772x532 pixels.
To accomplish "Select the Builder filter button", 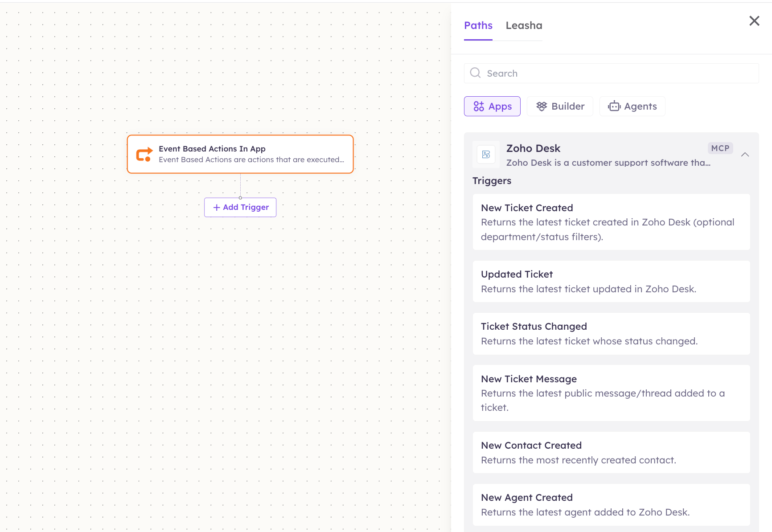I will coord(560,106).
